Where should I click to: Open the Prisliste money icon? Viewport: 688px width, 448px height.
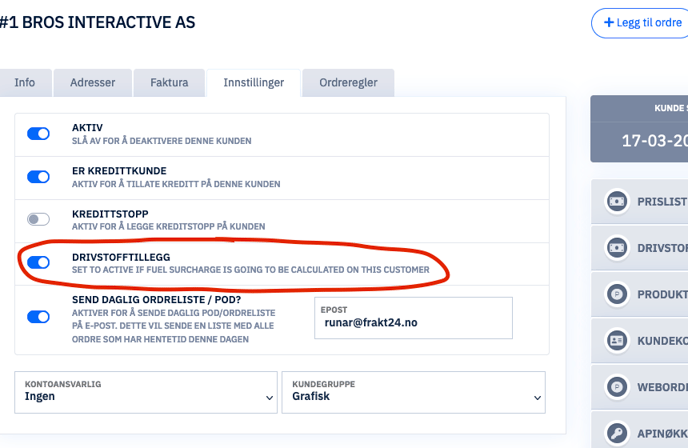[x=617, y=201]
